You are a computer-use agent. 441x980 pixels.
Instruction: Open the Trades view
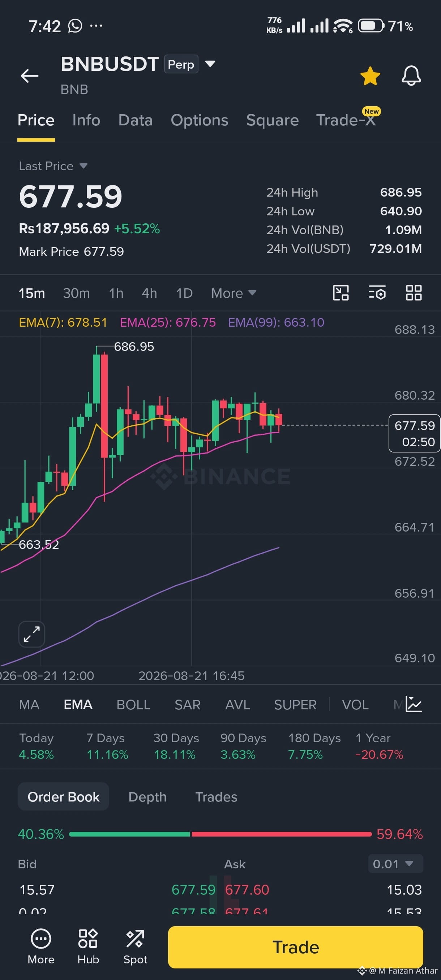click(216, 797)
